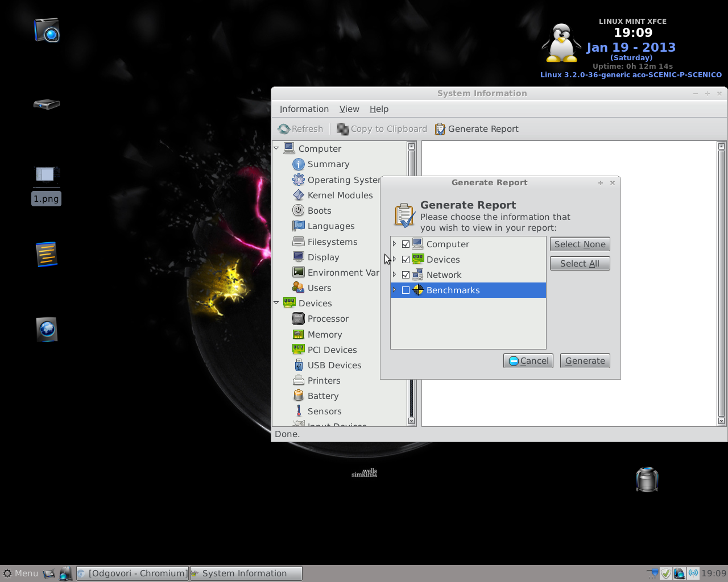Enable the Benchmarks checkbox
The image size is (728, 582).
406,290
